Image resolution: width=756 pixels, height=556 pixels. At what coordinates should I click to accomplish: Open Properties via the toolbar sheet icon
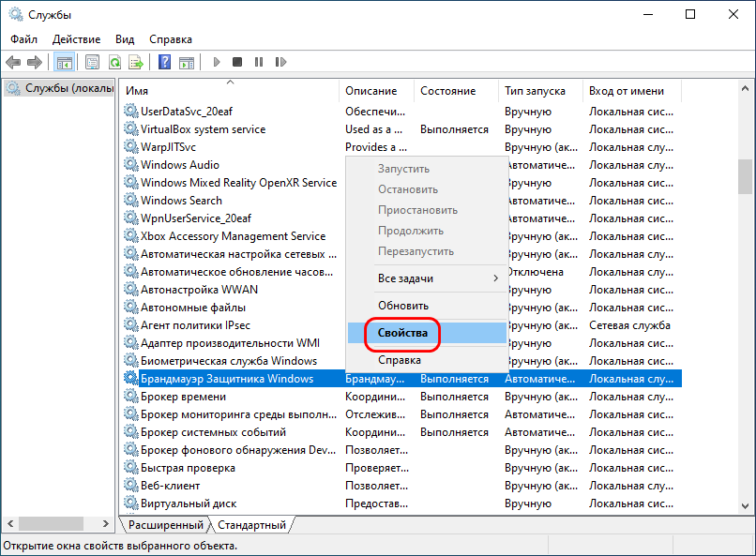pyautogui.click(x=92, y=62)
